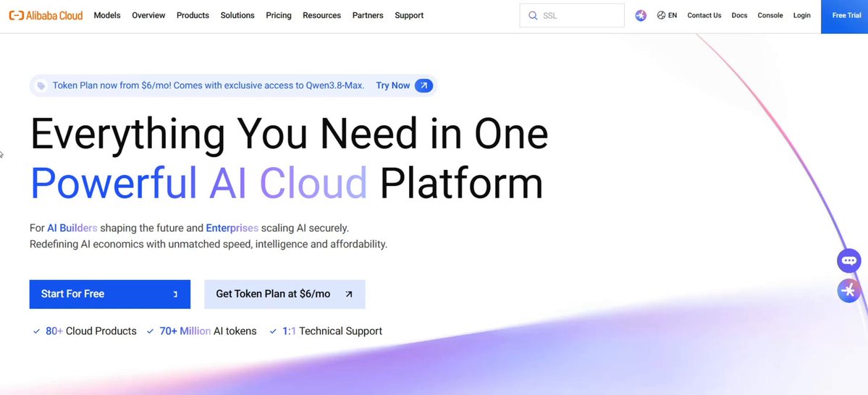Image resolution: width=868 pixels, height=395 pixels.
Task: Open the Pricing menu
Action: pyautogui.click(x=279, y=15)
